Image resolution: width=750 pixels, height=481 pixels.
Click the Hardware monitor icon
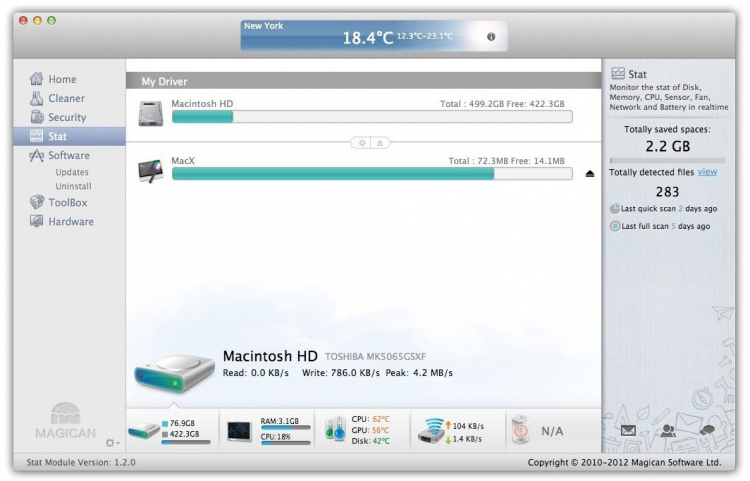pyautogui.click(x=36, y=221)
